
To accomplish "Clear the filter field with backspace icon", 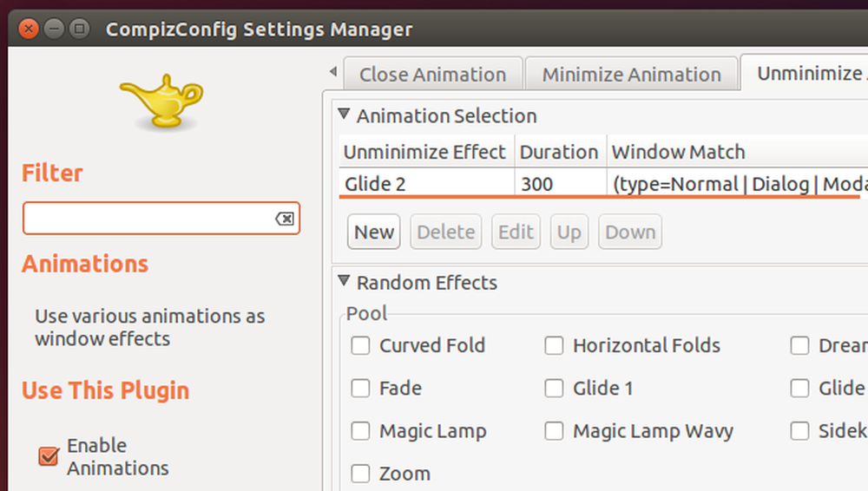I will (285, 219).
